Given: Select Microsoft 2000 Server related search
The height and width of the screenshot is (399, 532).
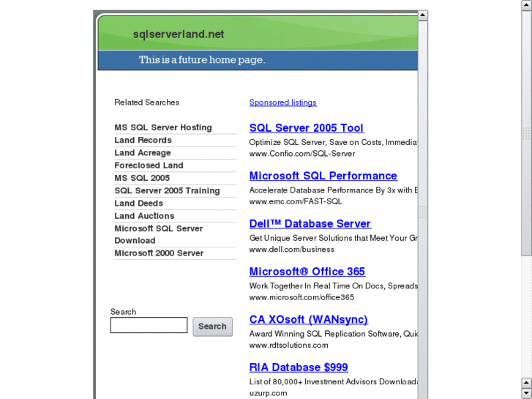Looking at the screenshot, I should pos(159,253).
